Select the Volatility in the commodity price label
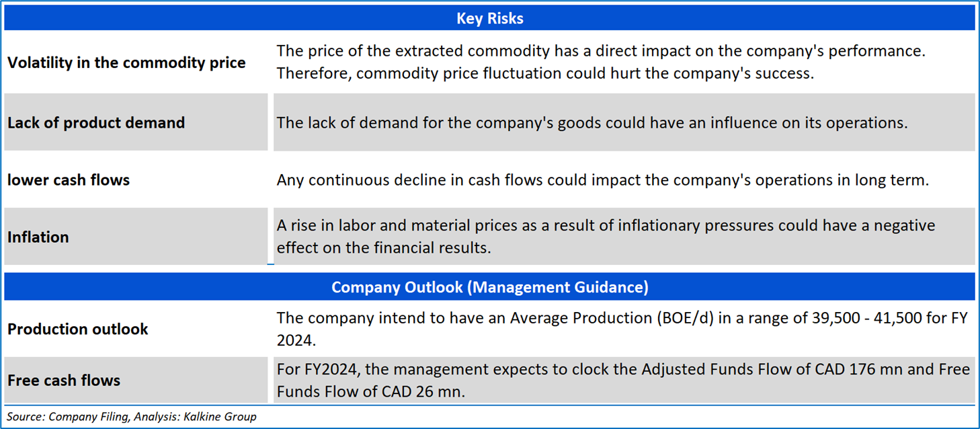This screenshot has width=980, height=429. click(x=126, y=63)
